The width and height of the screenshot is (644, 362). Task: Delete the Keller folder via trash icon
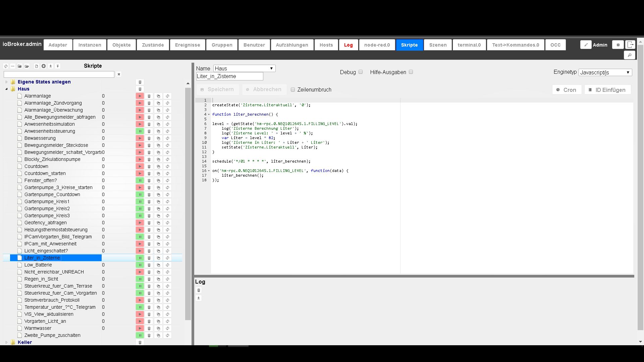pyautogui.click(x=140, y=343)
